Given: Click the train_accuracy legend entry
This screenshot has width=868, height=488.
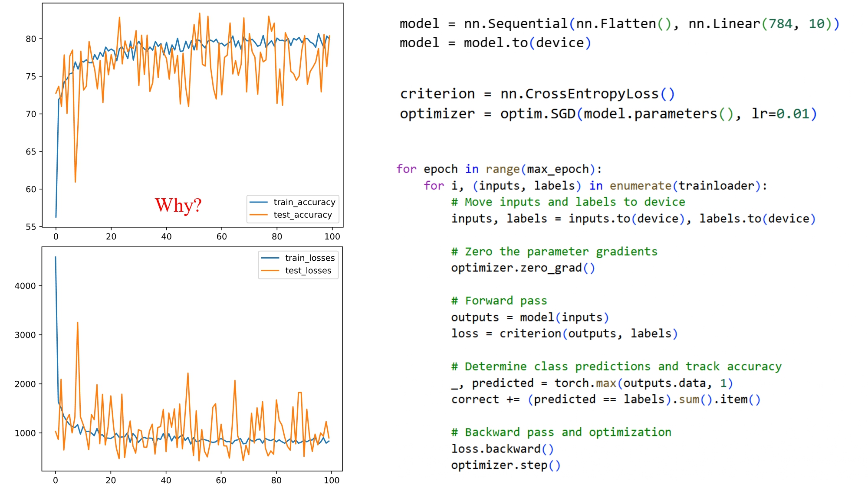Looking at the screenshot, I should click(x=304, y=202).
